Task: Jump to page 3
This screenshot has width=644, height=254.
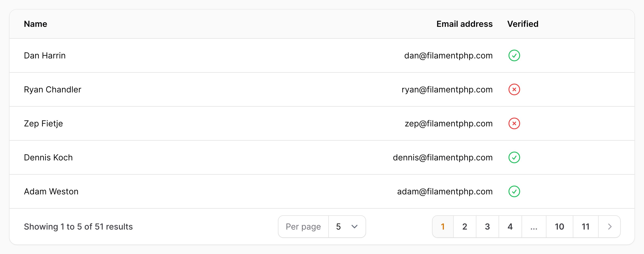Action: 488,227
